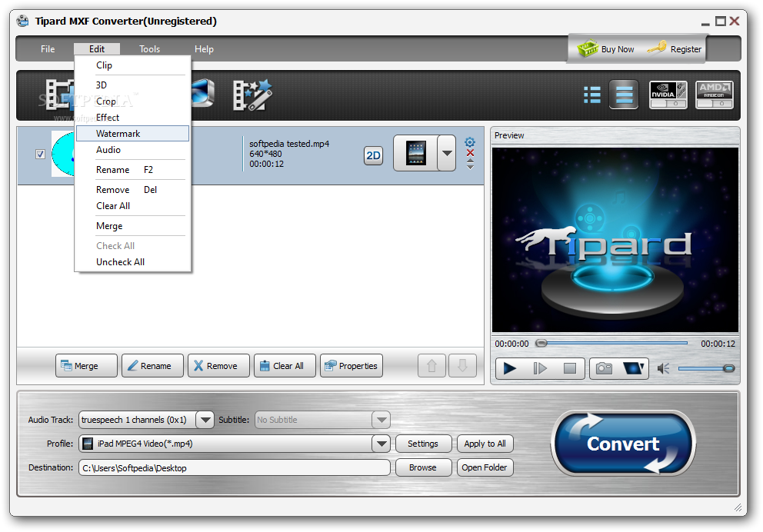Switch to detailed list view icon
Screen dimensions: 763x532
(x=591, y=95)
